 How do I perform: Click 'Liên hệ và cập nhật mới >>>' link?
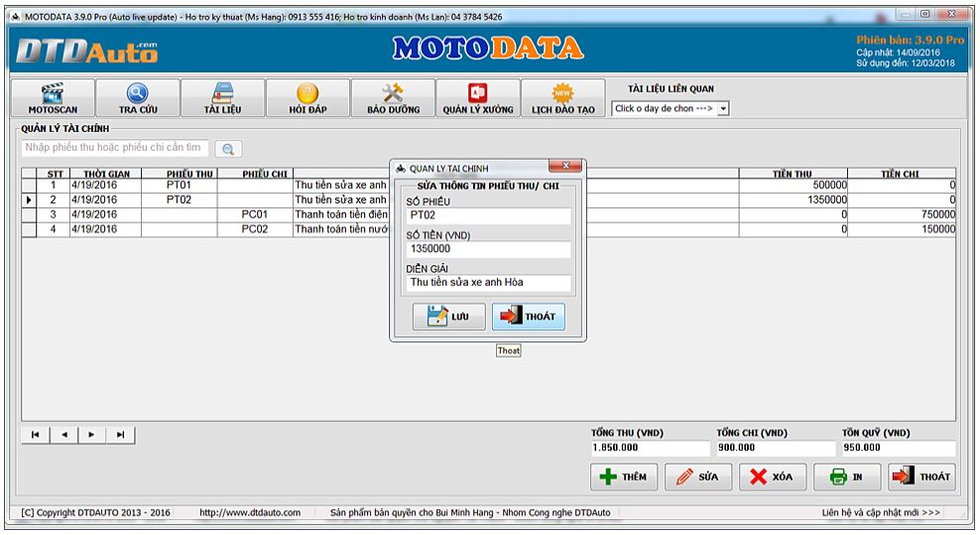point(881,512)
